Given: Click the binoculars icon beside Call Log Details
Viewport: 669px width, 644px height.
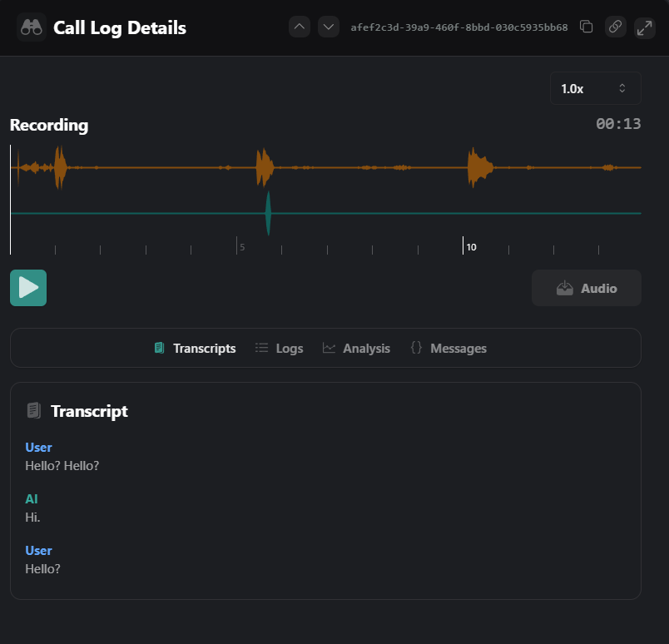Looking at the screenshot, I should [30, 27].
